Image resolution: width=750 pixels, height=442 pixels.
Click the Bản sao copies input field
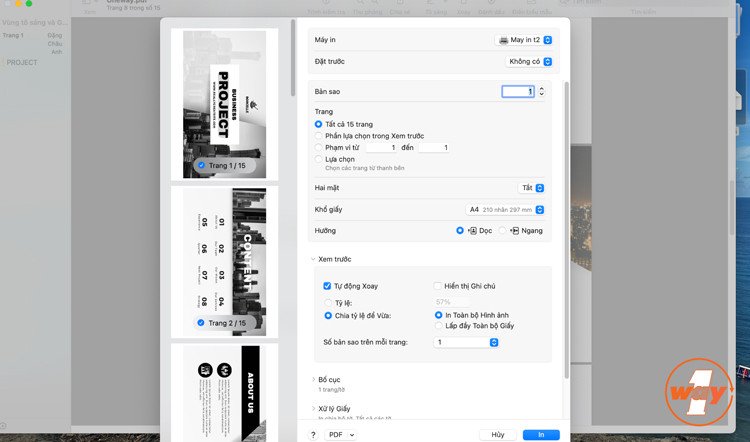[518, 91]
